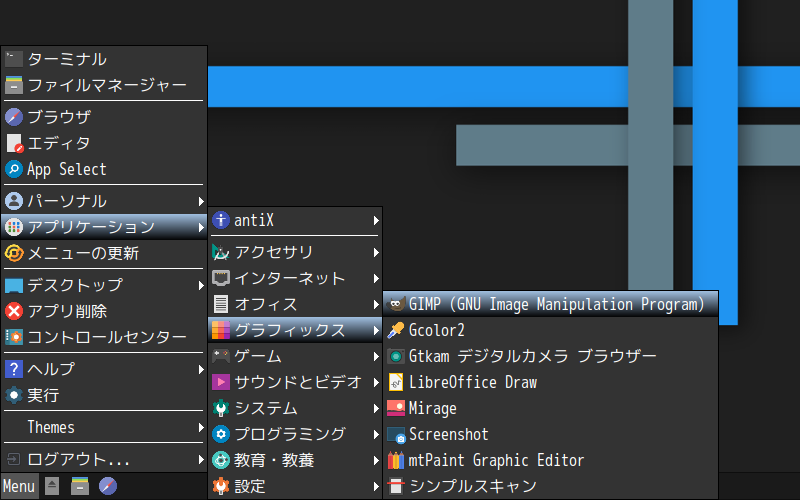Choose the Themes menu label
The height and width of the screenshot is (500, 800).
pos(51,428)
